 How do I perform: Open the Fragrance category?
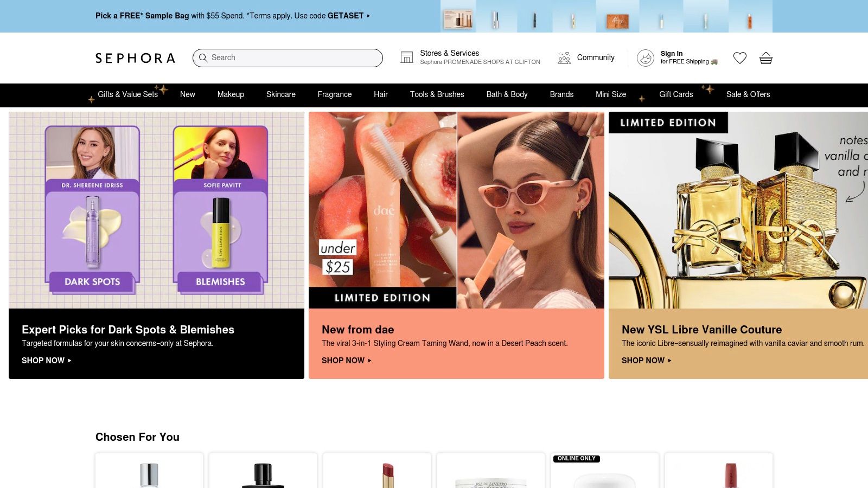coord(335,94)
